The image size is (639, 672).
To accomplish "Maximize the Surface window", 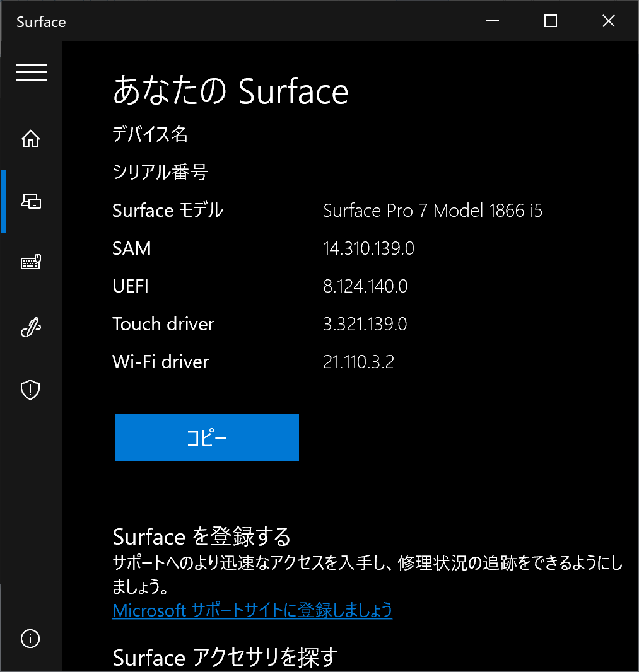I will 551,21.
